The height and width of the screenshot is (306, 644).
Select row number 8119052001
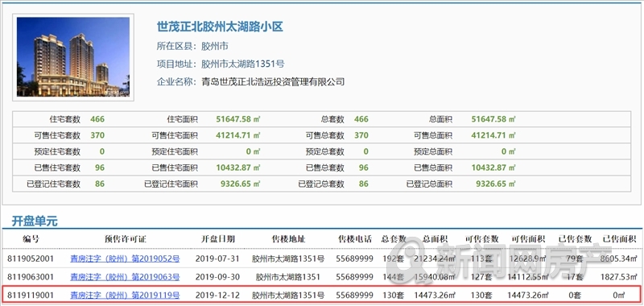[322, 259]
